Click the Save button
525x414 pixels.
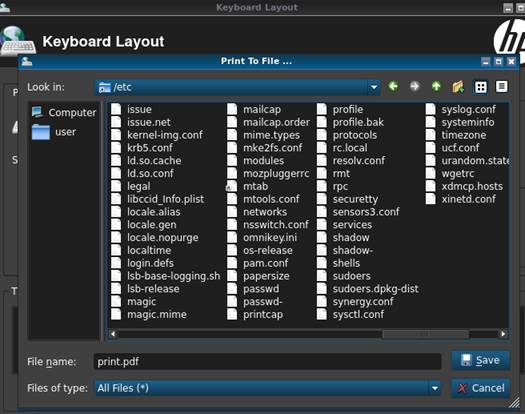coord(481,360)
